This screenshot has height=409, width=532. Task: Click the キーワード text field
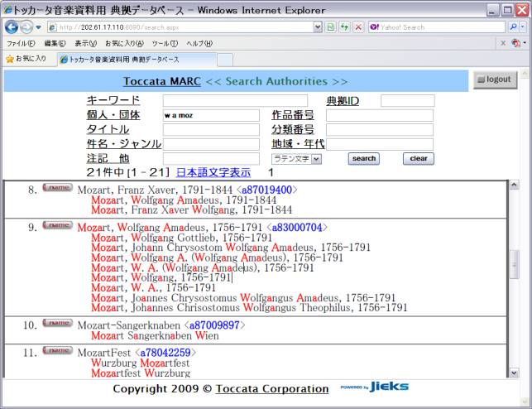coord(235,101)
